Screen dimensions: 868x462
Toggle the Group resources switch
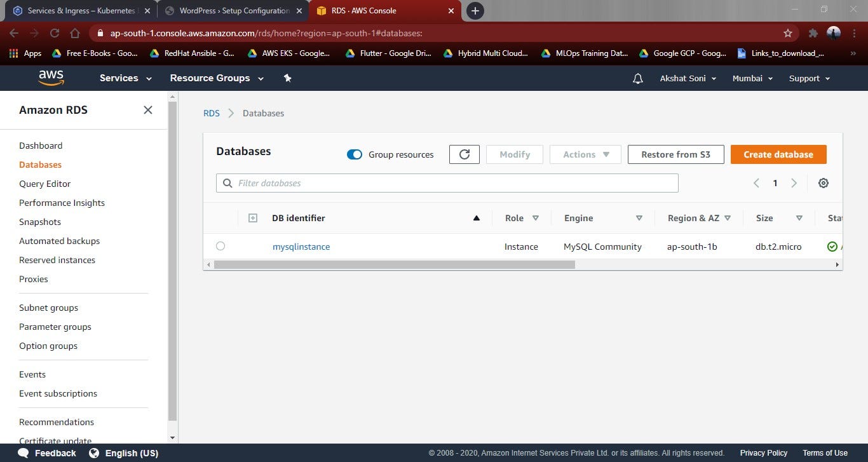(355, 154)
